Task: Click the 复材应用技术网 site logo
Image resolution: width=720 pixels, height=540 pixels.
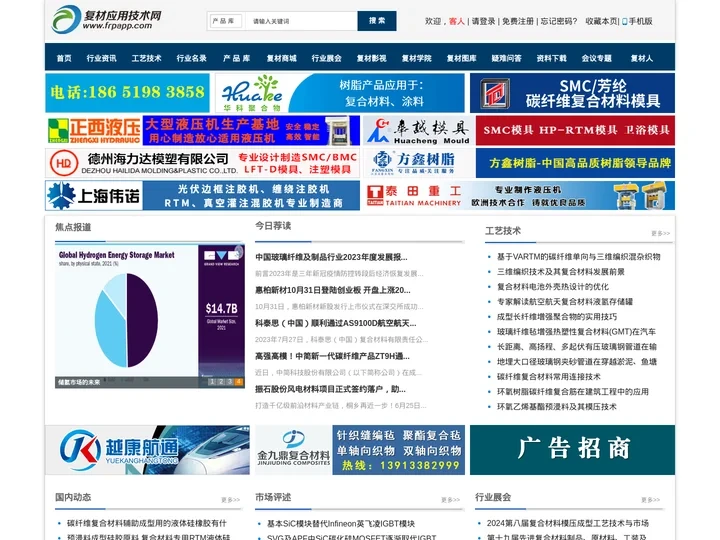Action: click(x=107, y=20)
